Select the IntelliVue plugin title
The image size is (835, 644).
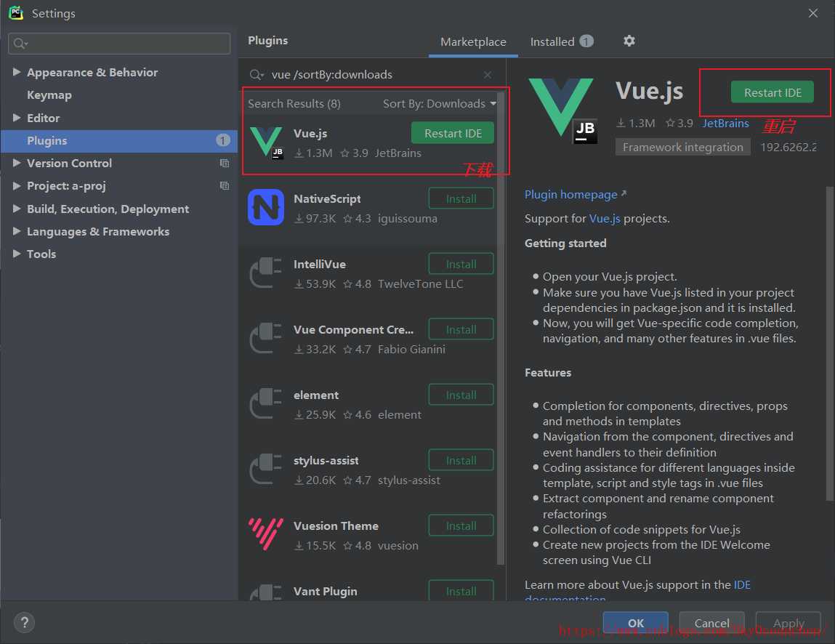click(320, 264)
